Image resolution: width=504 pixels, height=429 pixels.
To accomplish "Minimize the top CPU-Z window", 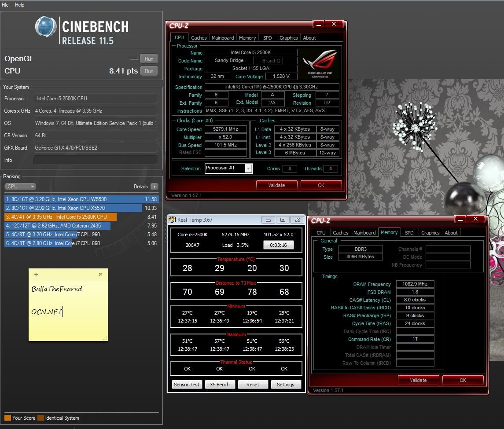I will 319,24.
